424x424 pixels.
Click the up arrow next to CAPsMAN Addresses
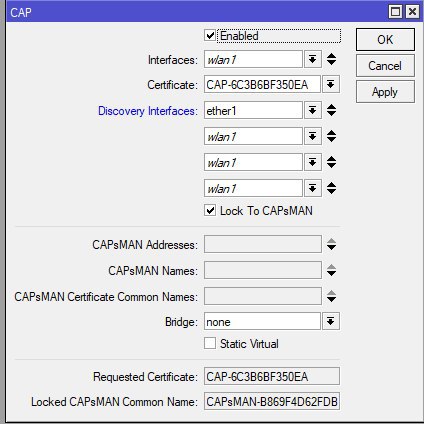click(x=331, y=241)
